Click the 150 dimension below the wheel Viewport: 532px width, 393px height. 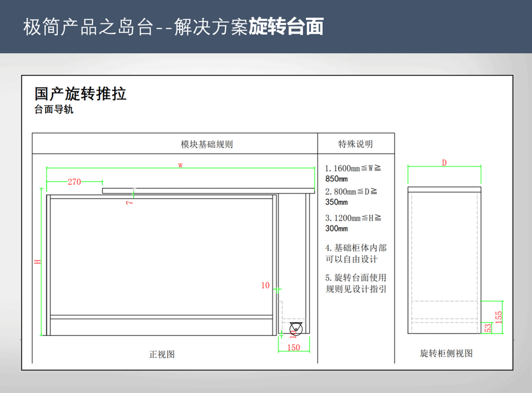point(293,348)
